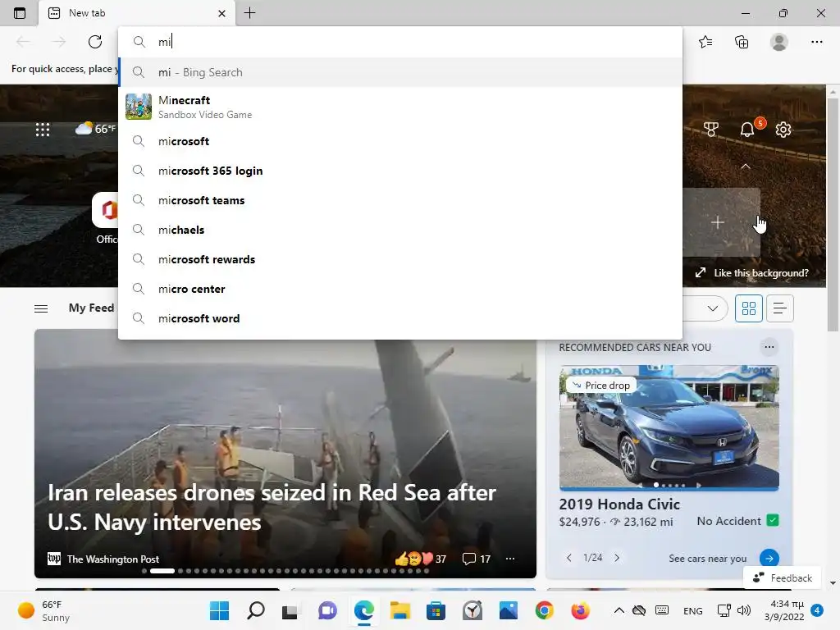Open the Feedback button
Screen dimensions: 840x630
pyautogui.click(x=782, y=578)
